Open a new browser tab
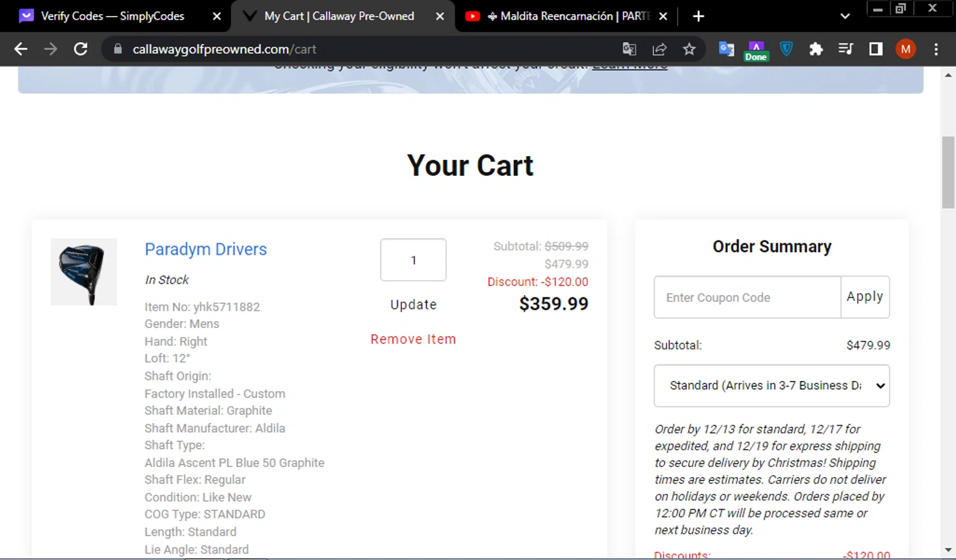The height and width of the screenshot is (560, 956). click(x=699, y=17)
